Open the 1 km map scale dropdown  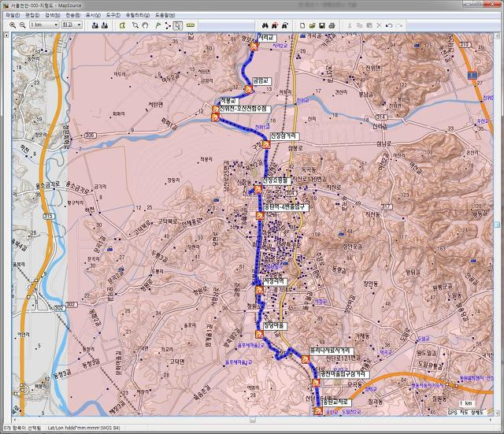(x=44, y=24)
